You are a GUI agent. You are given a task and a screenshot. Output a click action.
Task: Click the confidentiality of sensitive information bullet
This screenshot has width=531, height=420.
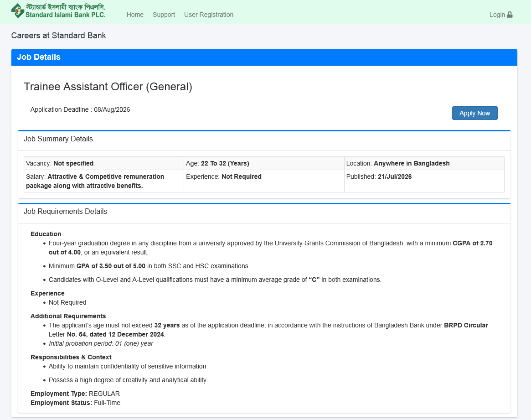coord(127,366)
